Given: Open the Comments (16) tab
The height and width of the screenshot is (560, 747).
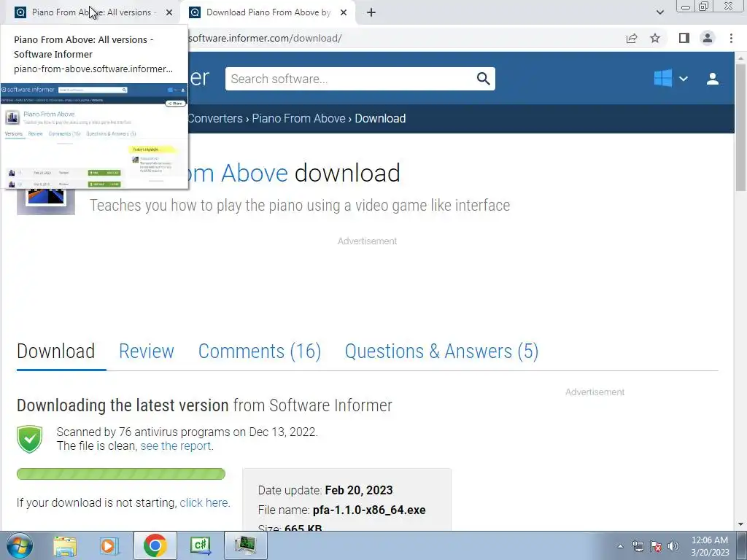Looking at the screenshot, I should point(260,351).
